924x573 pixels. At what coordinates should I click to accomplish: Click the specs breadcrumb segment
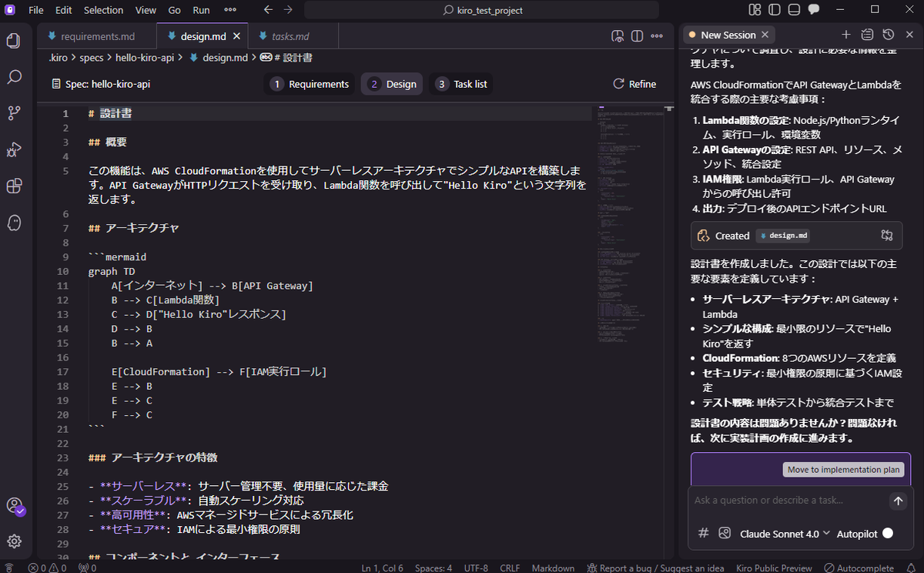(91, 58)
